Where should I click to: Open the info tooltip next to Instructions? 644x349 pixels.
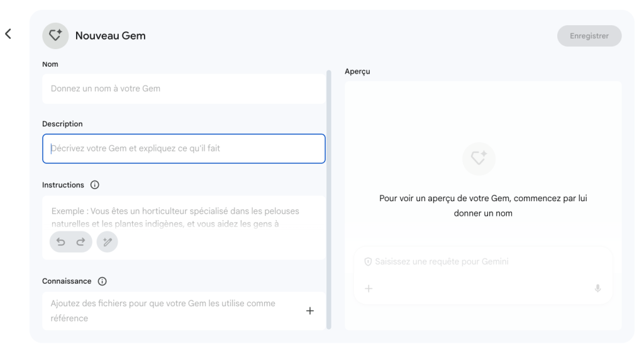(95, 185)
